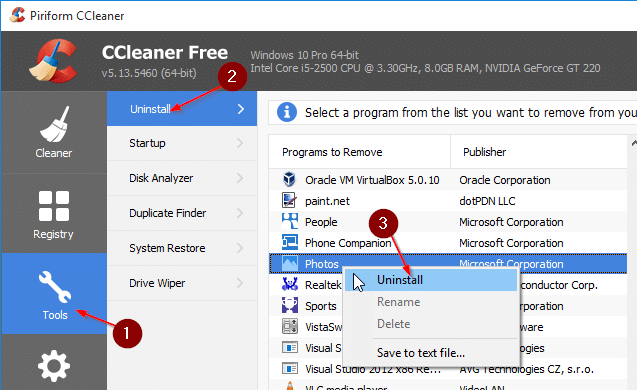The width and height of the screenshot is (637, 390).
Task: Open the Startup tools tab
Action: pyautogui.click(x=182, y=143)
